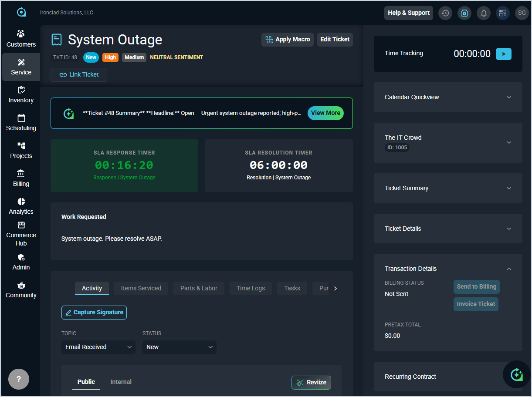Open the AI assistant floating icon
The height and width of the screenshot is (397, 532).
pos(516,374)
